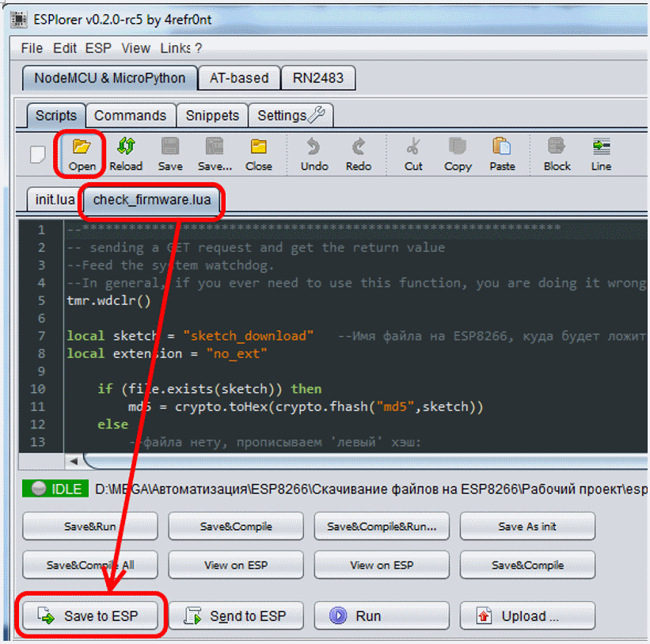Click the Save&Compile button below Save As init
650x644 pixels.
coord(527,565)
